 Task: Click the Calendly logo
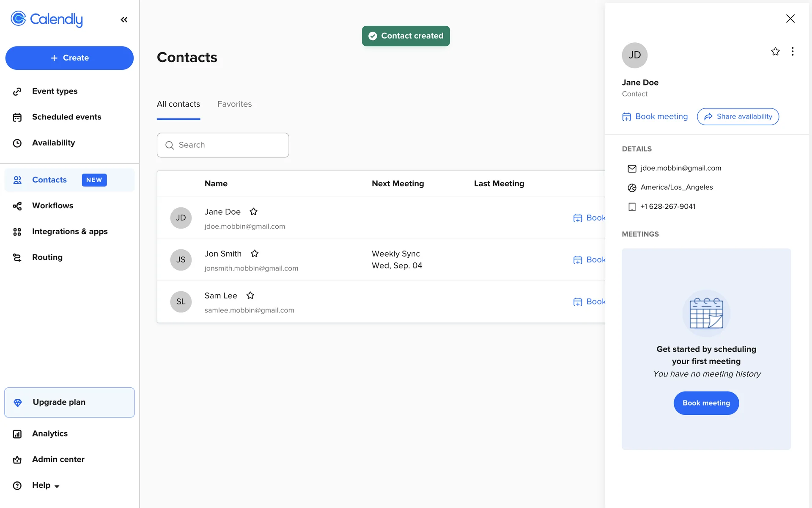coord(47,19)
